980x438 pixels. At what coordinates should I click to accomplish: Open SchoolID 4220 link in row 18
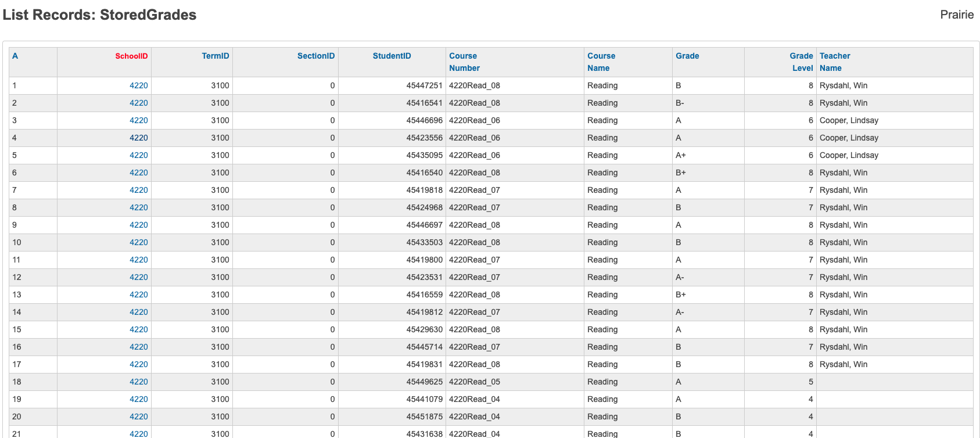tap(139, 382)
